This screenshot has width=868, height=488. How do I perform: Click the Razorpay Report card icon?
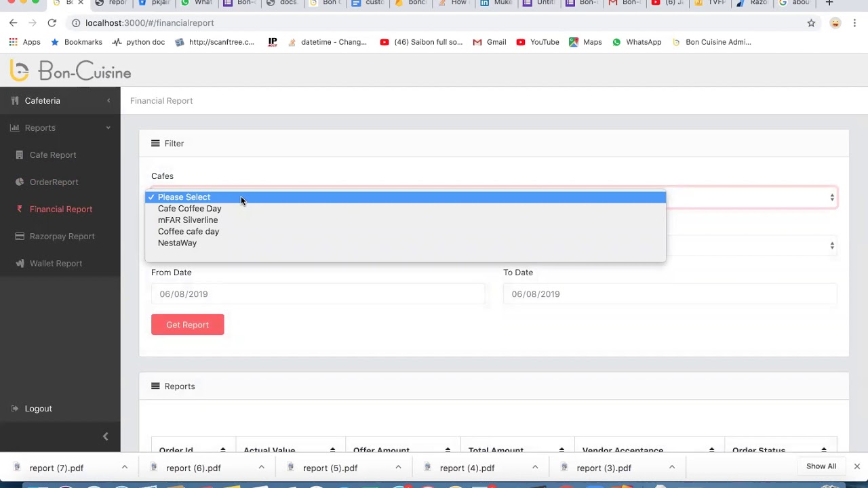coord(20,237)
